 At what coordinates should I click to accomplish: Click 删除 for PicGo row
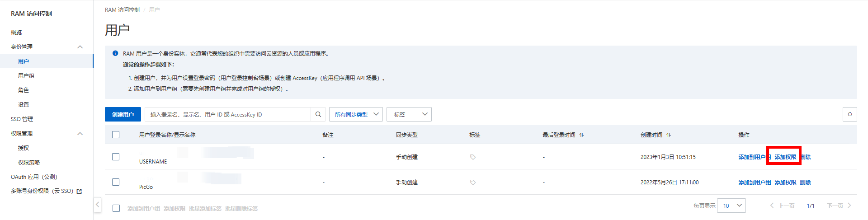(x=805, y=183)
